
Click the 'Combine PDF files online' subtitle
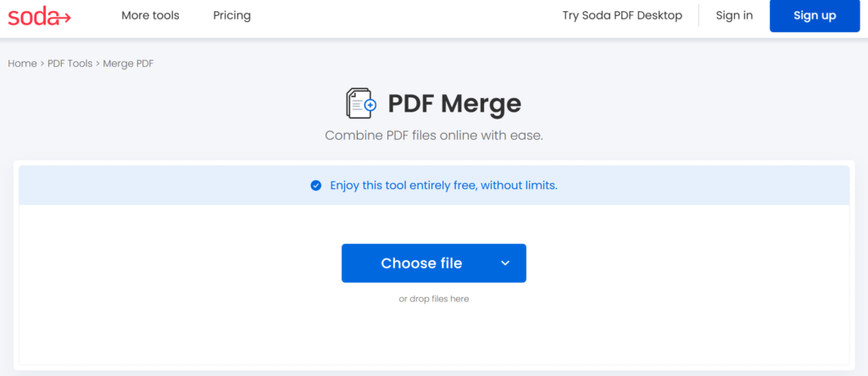click(434, 135)
